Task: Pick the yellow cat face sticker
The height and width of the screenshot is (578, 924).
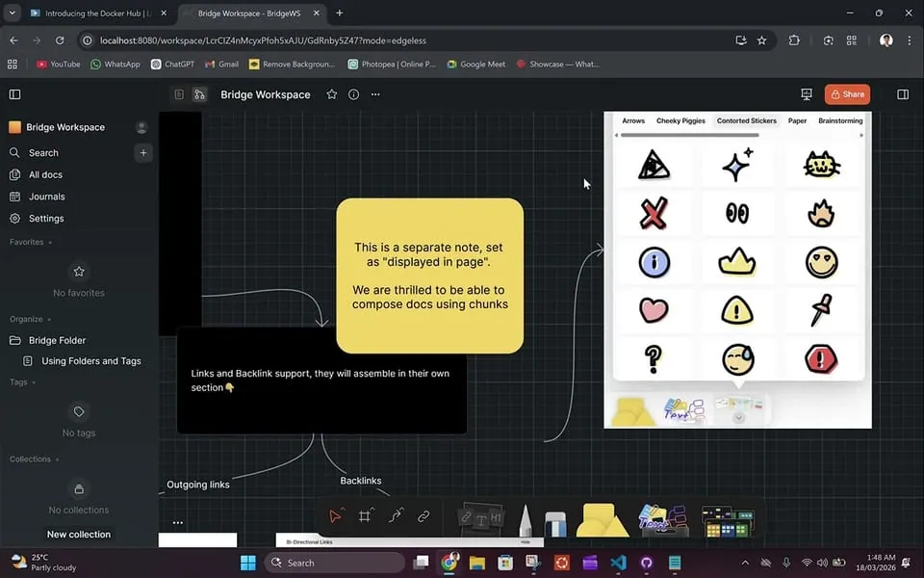Action: coord(821,165)
